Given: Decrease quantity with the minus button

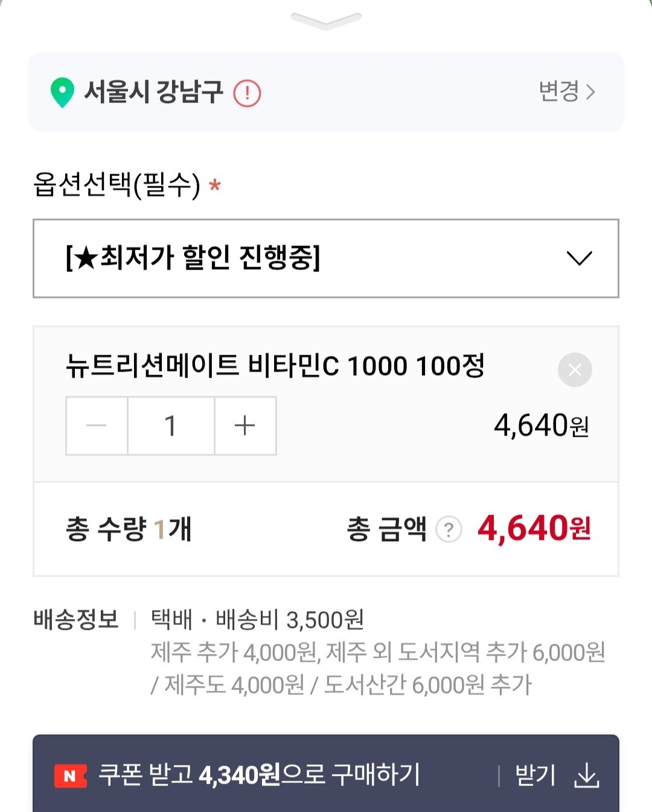Looking at the screenshot, I should pos(97,425).
